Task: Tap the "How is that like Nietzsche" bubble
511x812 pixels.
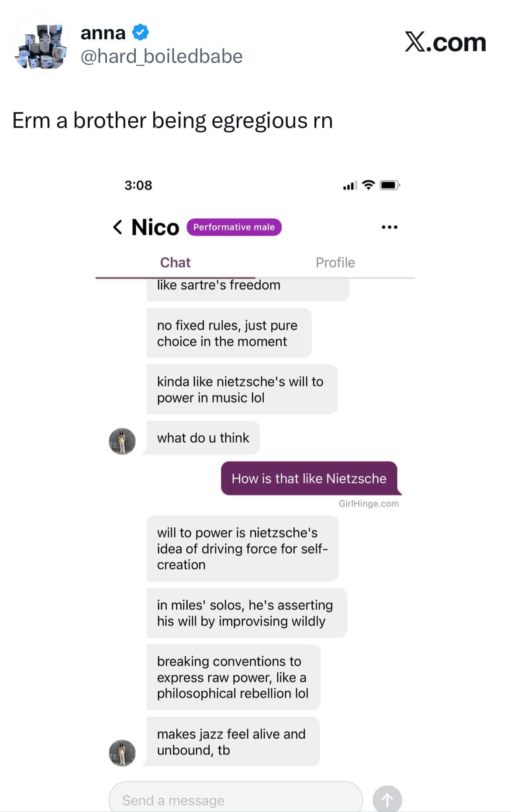Action: click(309, 478)
